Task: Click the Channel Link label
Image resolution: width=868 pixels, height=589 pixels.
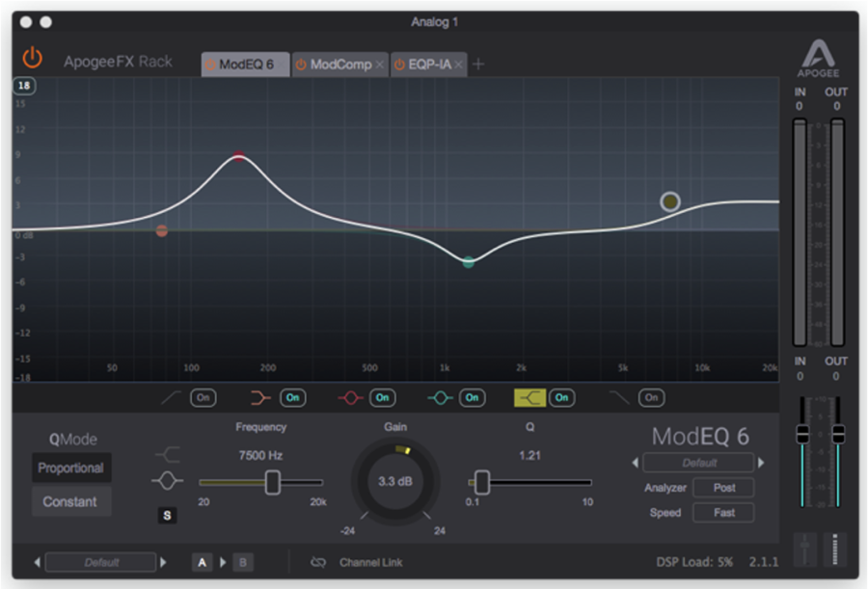Action: tap(371, 562)
